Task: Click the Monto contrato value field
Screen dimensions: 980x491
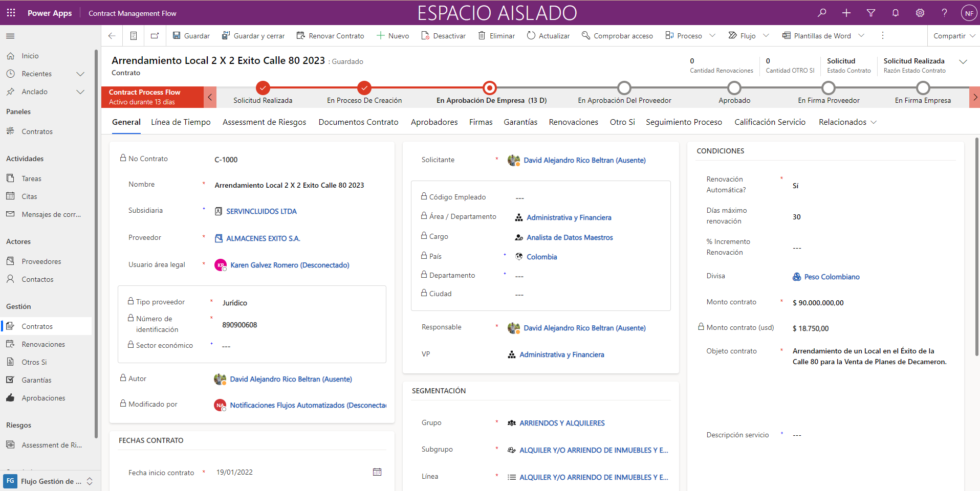Action: point(873,303)
